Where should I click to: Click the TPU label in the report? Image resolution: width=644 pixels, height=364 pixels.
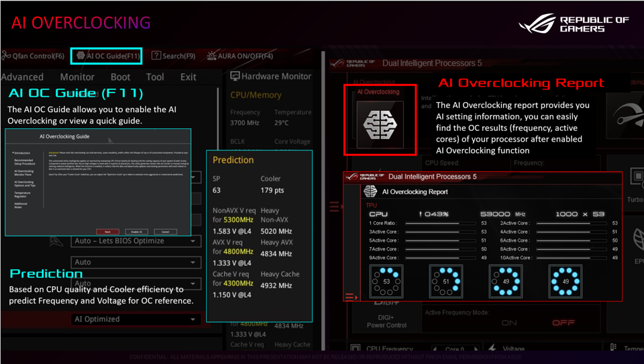371,206
